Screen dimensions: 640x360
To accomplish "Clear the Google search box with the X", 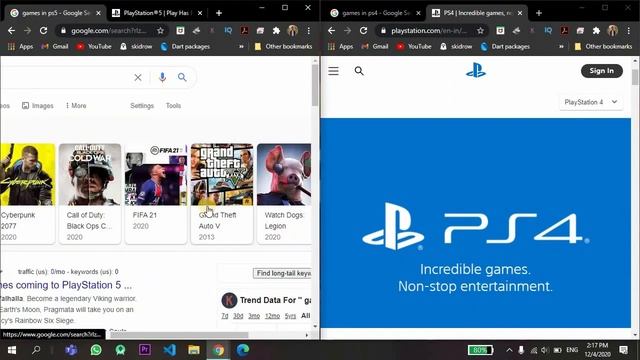I will [138, 78].
